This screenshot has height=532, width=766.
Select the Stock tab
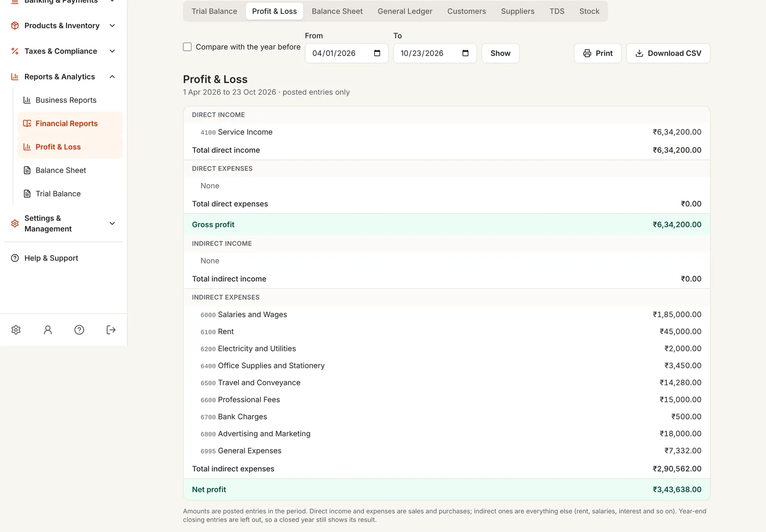pyautogui.click(x=589, y=11)
